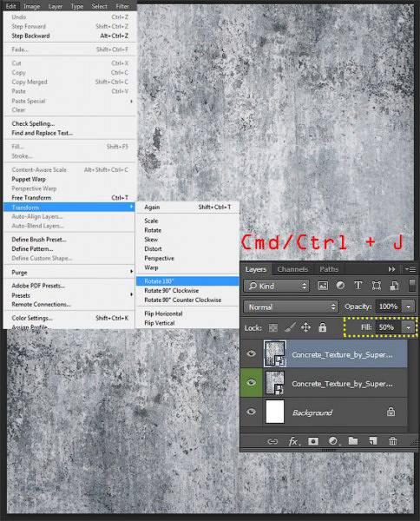
Task: Open the Normal blend mode dropdown
Action: coord(291,307)
